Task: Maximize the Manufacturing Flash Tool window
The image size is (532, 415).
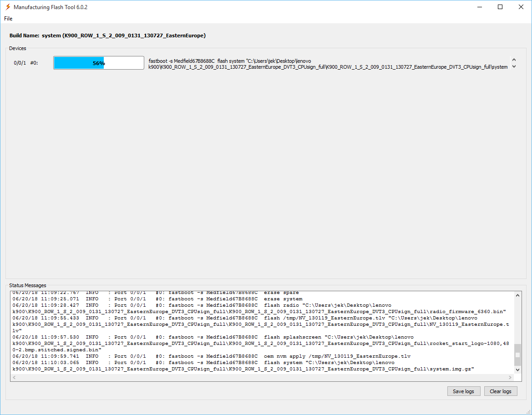Action: (500, 7)
